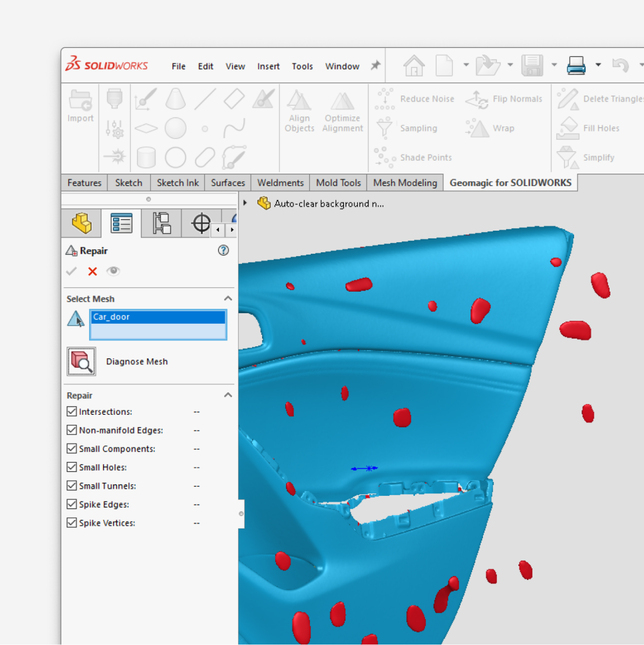
Task: Select the Reduce Noise tool
Action: 414,99
